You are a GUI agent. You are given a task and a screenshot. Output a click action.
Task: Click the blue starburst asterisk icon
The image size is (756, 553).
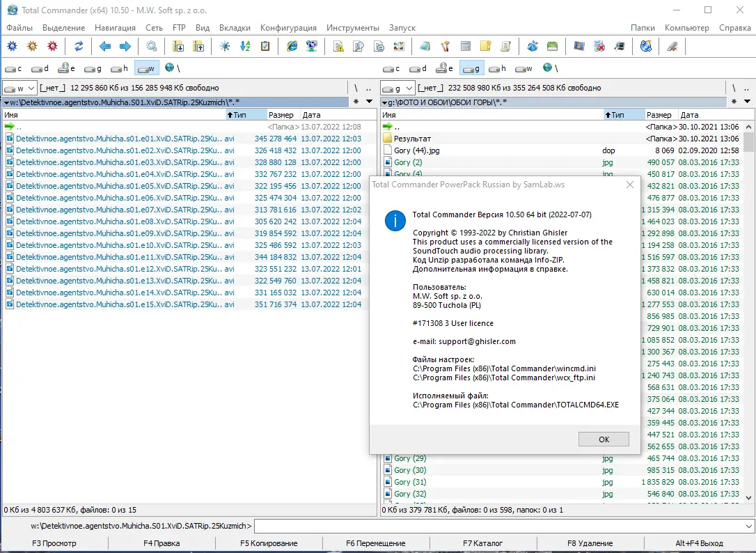pos(225,47)
